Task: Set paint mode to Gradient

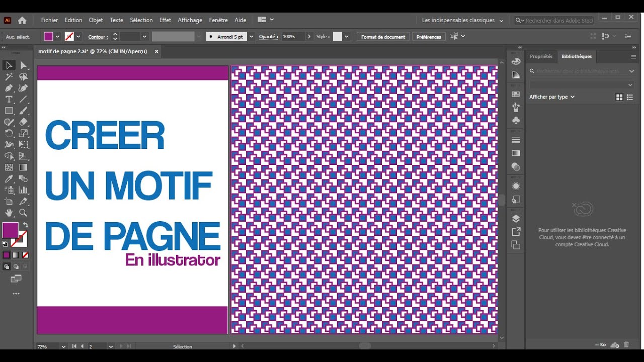Action: [x=16, y=255]
